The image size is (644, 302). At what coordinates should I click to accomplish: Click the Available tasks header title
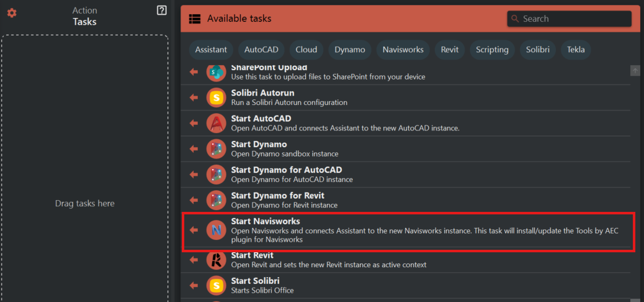pyautogui.click(x=239, y=19)
